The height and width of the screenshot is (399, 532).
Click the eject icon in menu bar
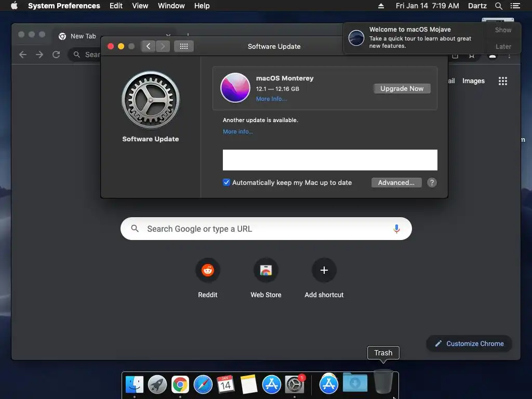point(381,6)
